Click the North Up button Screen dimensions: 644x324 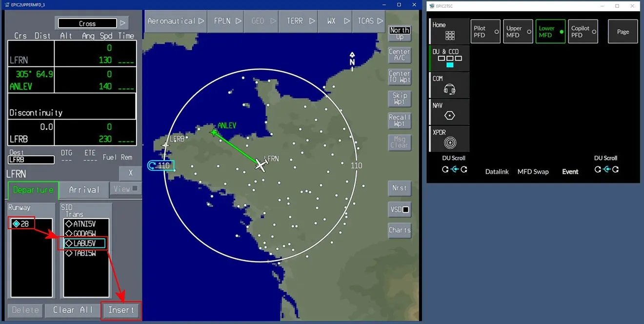tap(400, 33)
